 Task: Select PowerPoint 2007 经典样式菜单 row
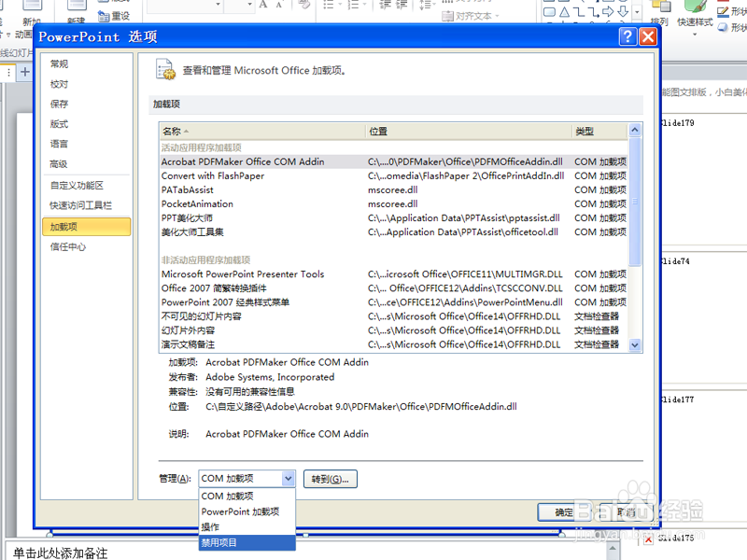click(x=393, y=302)
